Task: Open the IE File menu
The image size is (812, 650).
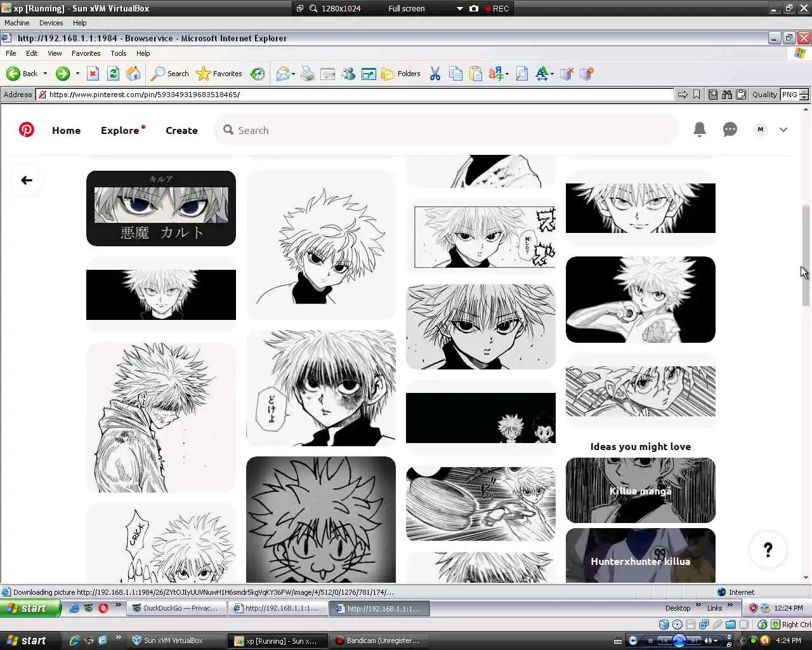Action: click(x=11, y=53)
